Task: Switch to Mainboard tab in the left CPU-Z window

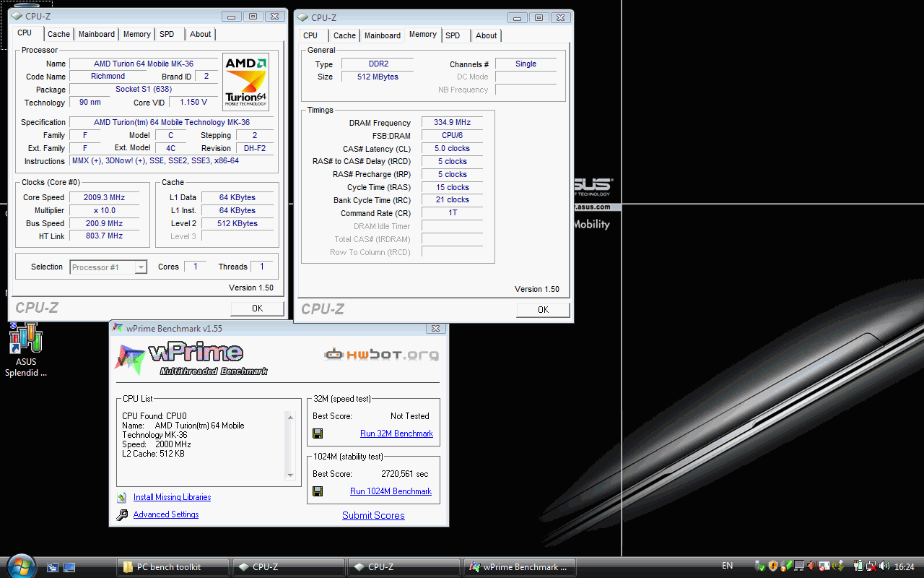Action: click(97, 34)
